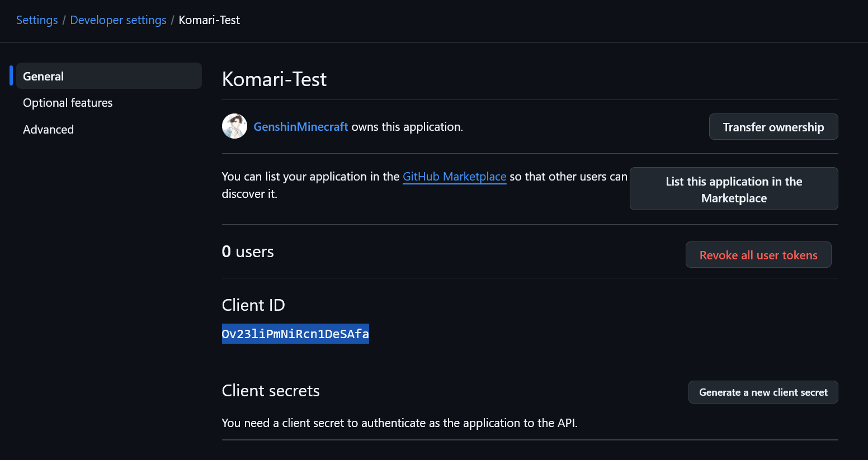Open Developer settings breadcrumb link
This screenshot has width=868, height=460.
118,20
